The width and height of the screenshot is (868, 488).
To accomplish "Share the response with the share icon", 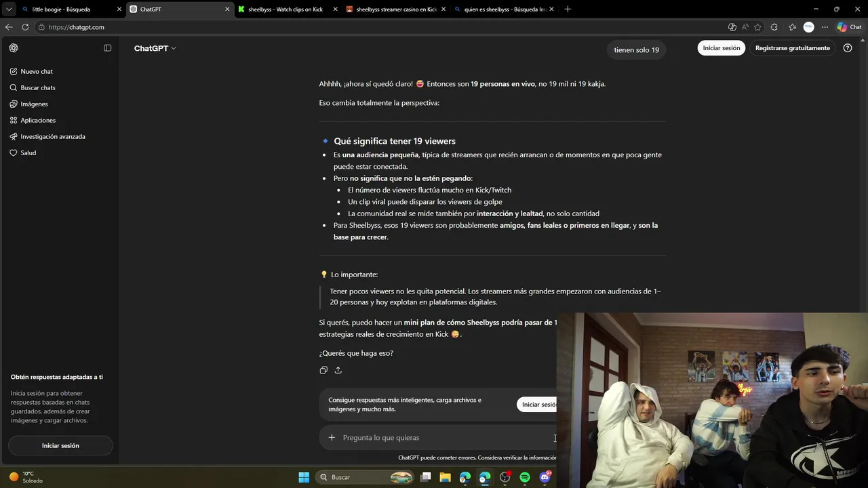I will pyautogui.click(x=338, y=370).
